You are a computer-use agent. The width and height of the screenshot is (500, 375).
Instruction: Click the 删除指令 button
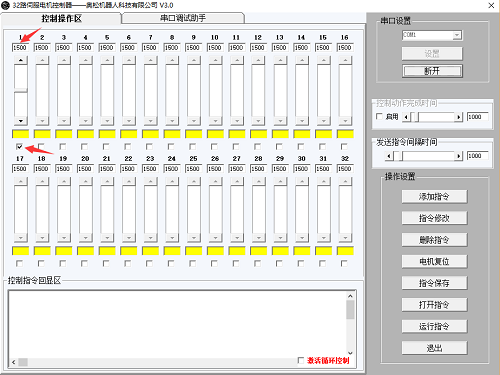tap(434, 240)
